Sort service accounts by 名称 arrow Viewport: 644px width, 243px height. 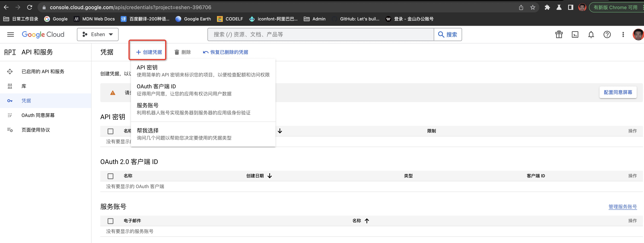367,221
